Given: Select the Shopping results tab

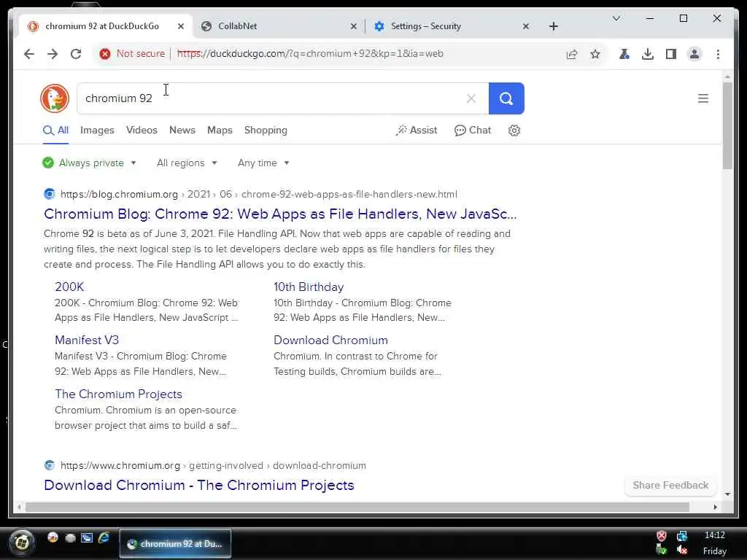Looking at the screenshot, I should pos(266,131).
